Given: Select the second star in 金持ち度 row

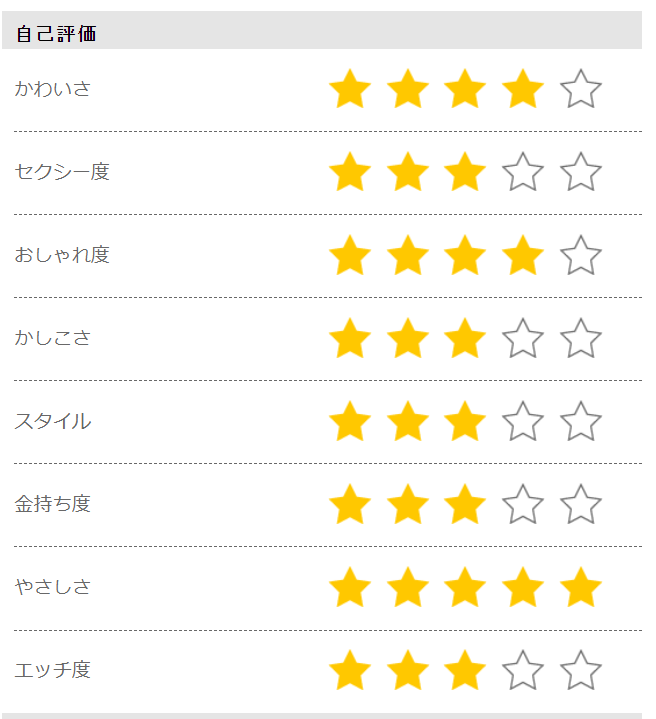Looking at the screenshot, I should [408, 505].
